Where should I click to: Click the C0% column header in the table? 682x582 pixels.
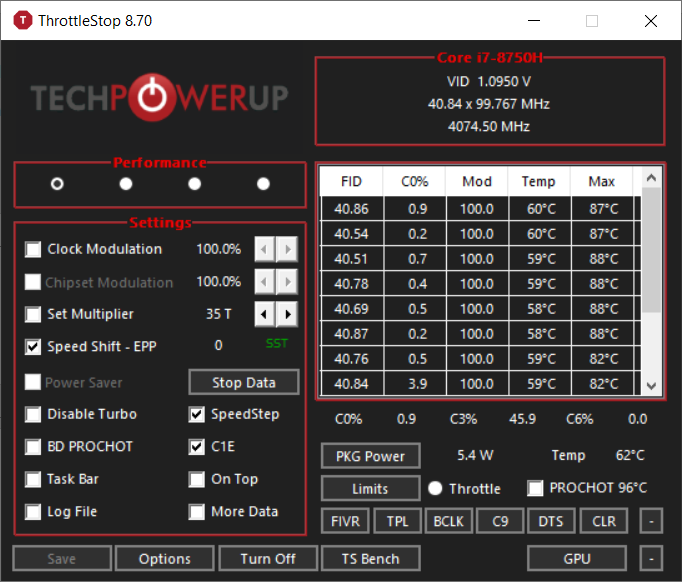point(415,181)
